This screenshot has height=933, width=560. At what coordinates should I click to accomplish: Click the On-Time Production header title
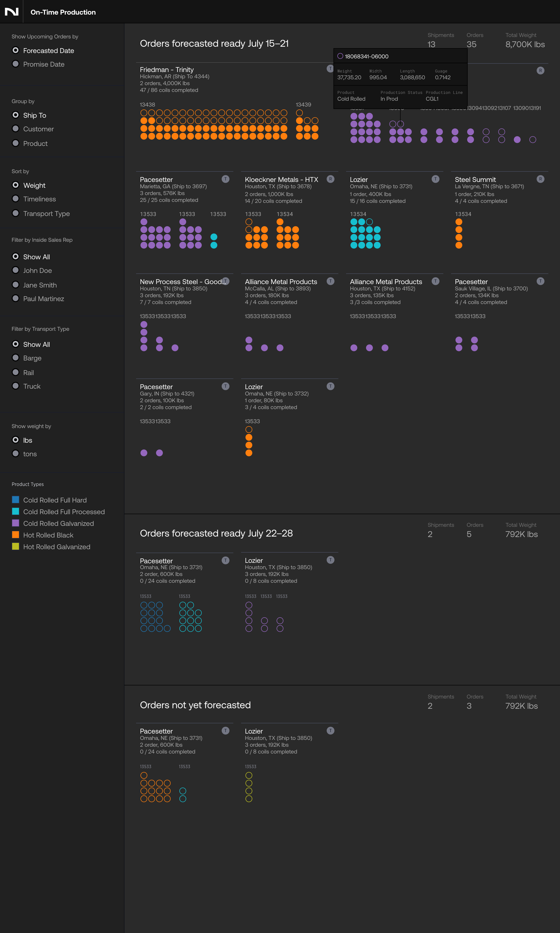click(63, 12)
